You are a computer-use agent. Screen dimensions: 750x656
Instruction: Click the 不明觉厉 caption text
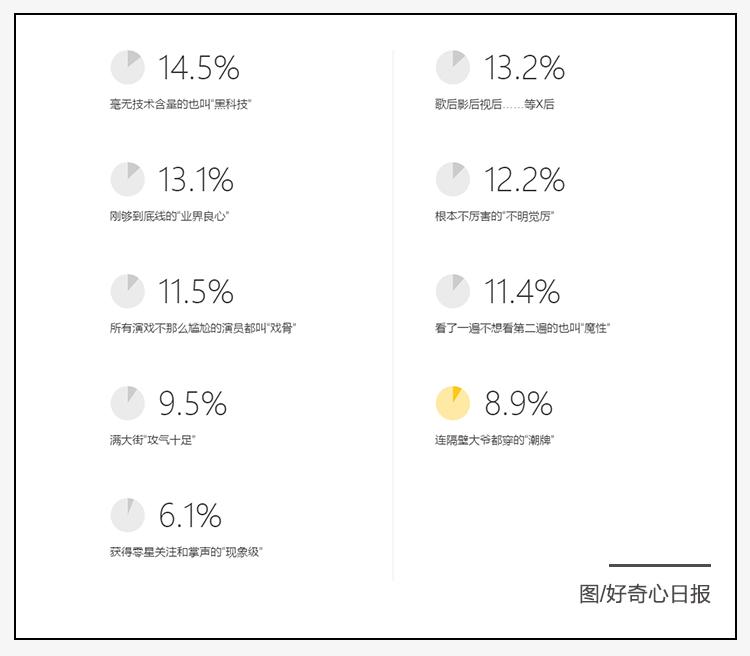495,216
